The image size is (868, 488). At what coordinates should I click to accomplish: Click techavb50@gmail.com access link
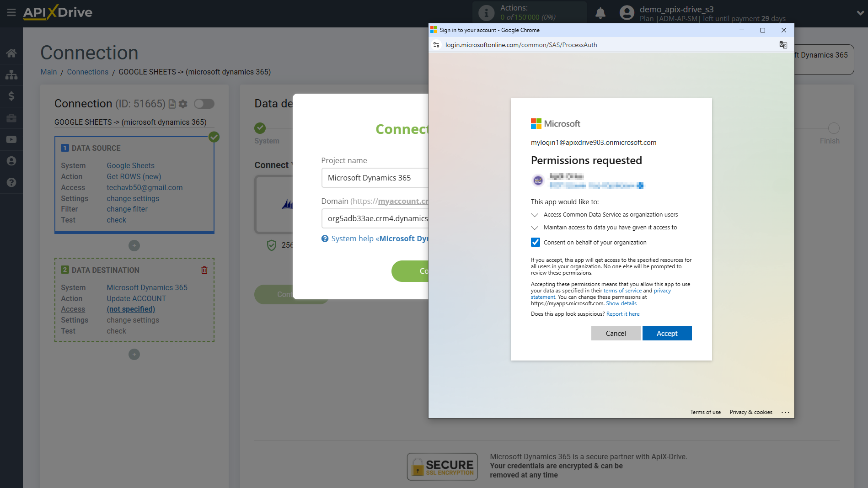coord(145,187)
